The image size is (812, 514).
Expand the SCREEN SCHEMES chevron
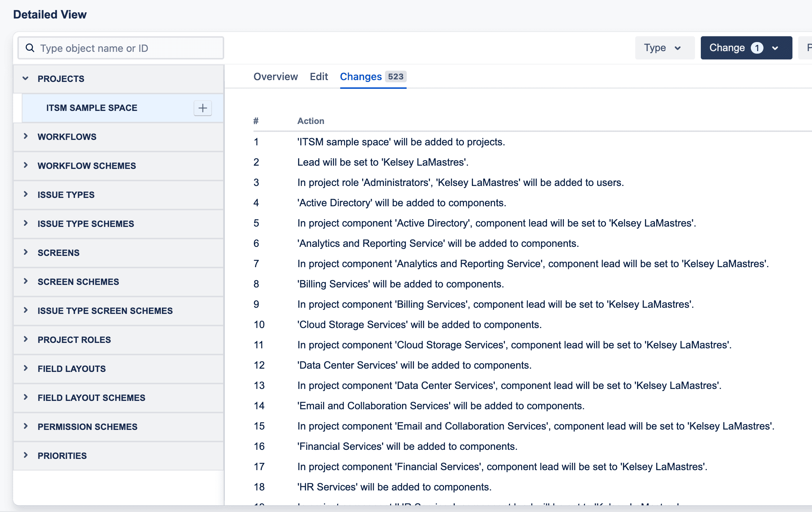(25, 281)
